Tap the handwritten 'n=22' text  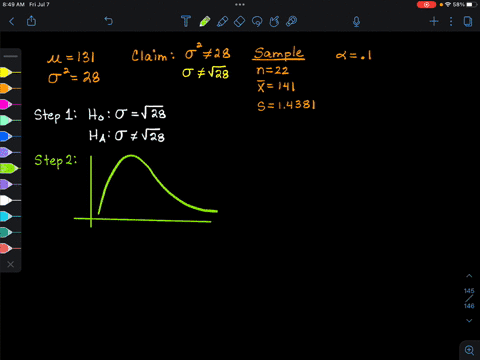272,70
